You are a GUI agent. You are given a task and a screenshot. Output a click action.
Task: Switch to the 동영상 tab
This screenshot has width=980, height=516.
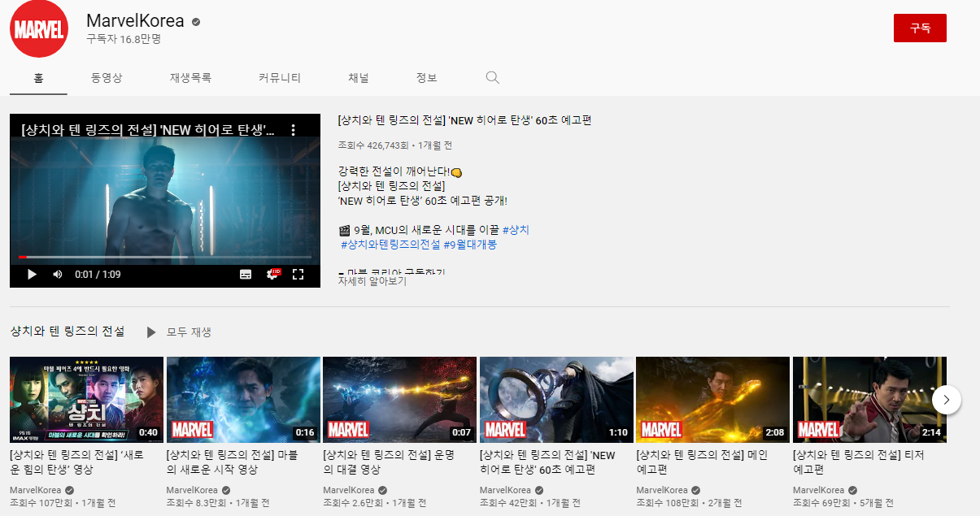(x=107, y=78)
